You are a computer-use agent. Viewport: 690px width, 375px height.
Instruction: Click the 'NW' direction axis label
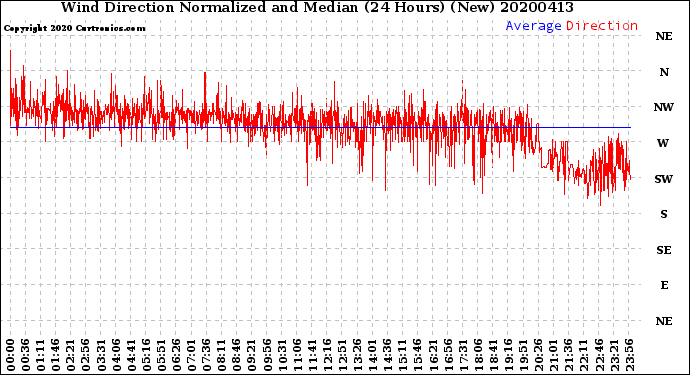[664, 107]
